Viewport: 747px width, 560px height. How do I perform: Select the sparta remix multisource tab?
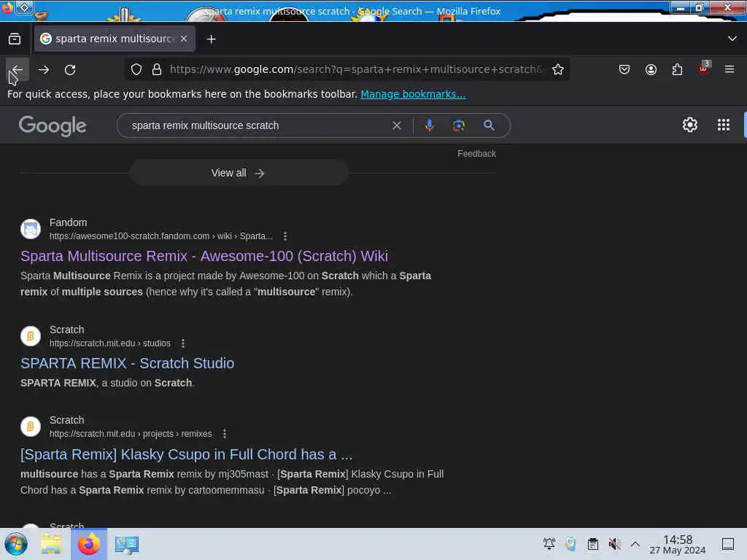point(115,39)
